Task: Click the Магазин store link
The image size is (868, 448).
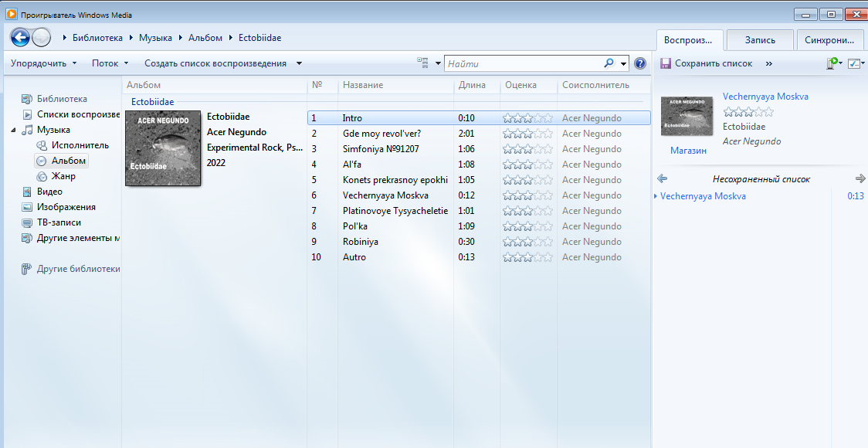Action: coord(688,151)
